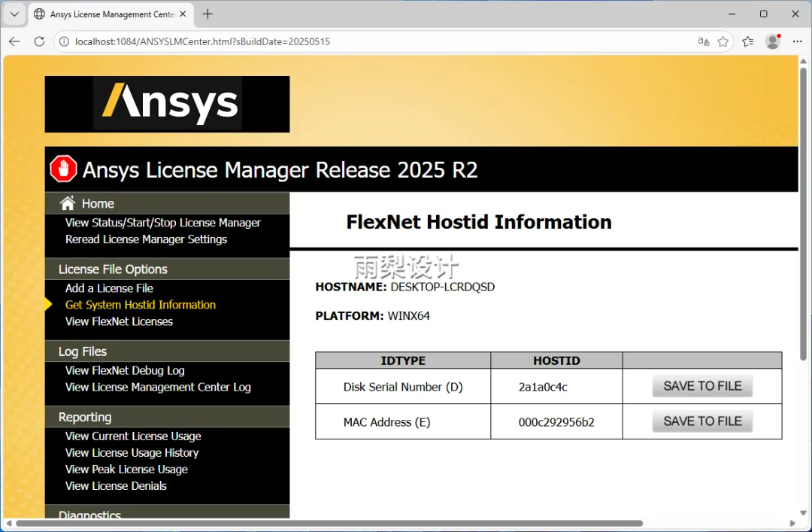Minimize the browser window
Image resolution: width=812 pixels, height=532 pixels.
(732, 14)
